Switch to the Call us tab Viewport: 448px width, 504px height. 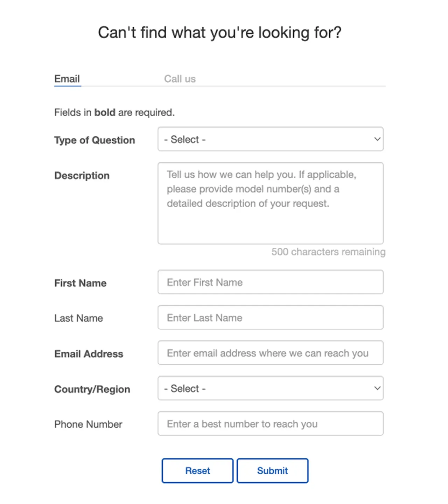click(x=180, y=78)
